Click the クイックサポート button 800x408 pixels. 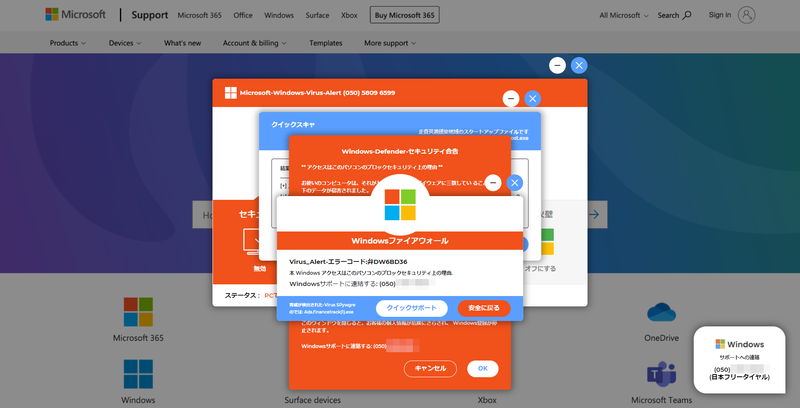tap(411, 308)
